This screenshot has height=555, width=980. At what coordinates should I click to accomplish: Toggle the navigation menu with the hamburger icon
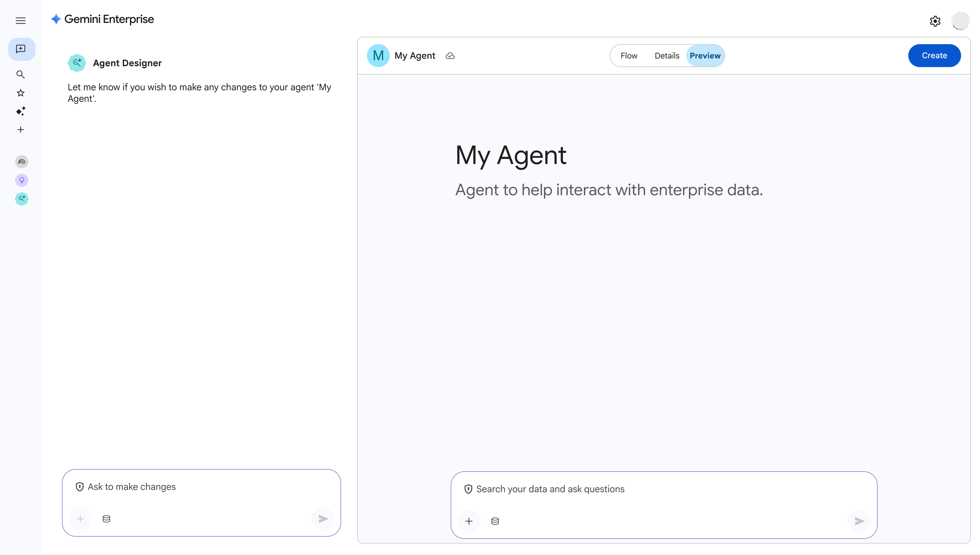(21, 21)
